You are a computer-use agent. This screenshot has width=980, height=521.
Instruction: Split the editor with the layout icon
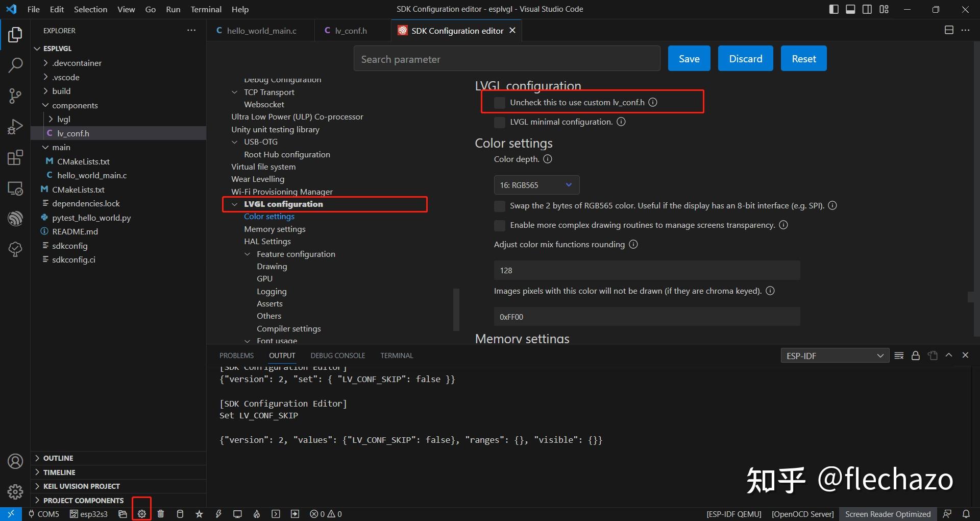pos(949,30)
